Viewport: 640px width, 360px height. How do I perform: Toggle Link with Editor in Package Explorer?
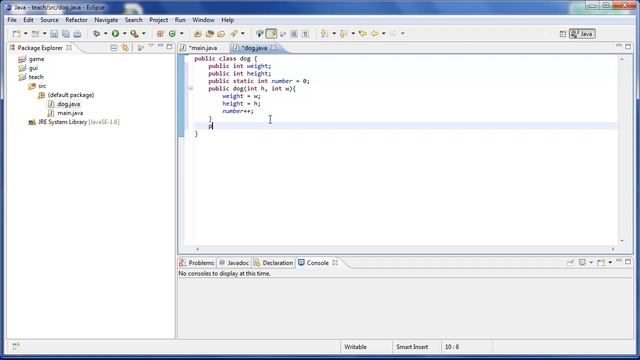tap(125, 48)
